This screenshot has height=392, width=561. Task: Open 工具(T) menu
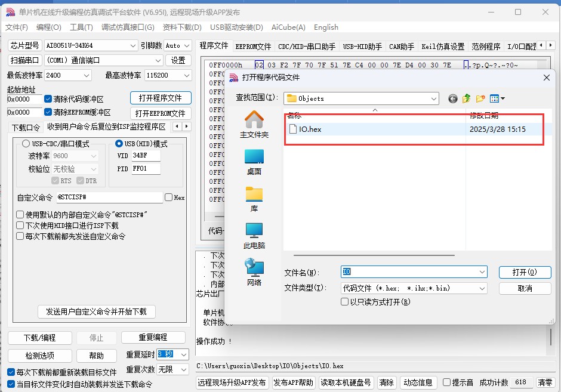tap(81, 27)
